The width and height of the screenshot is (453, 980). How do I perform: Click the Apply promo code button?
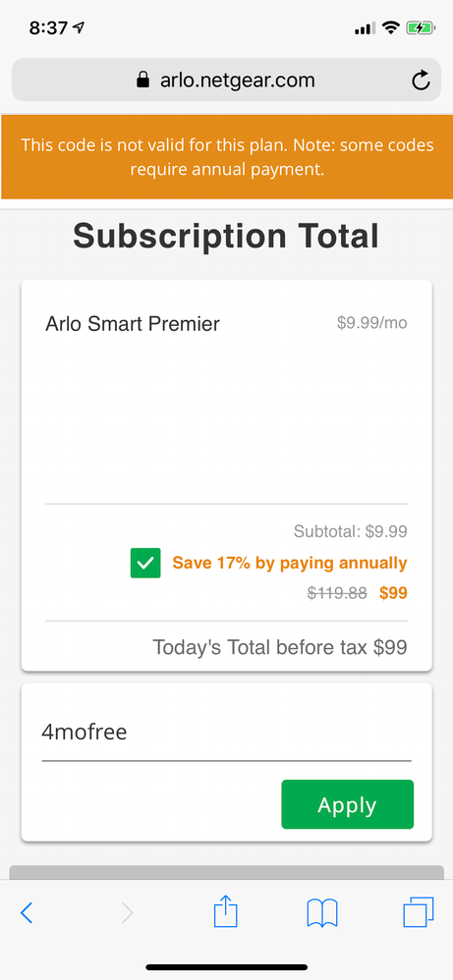coord(347,804)
